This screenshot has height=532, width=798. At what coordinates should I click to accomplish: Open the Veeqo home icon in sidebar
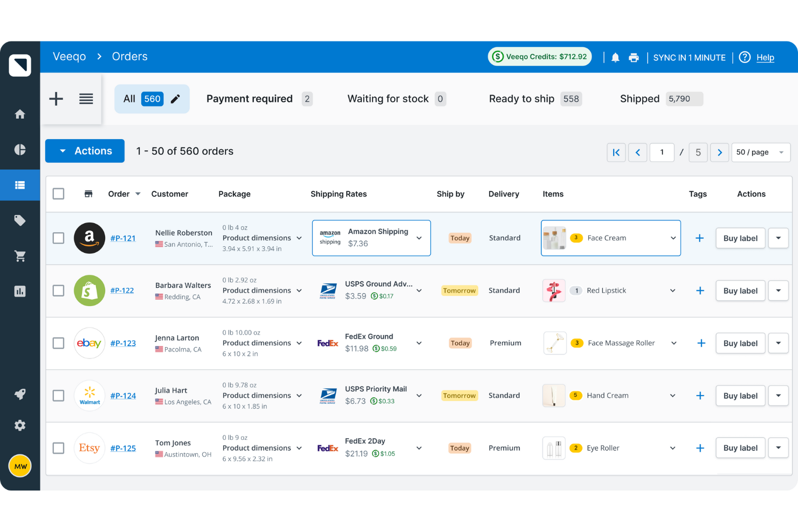point(20,114)
